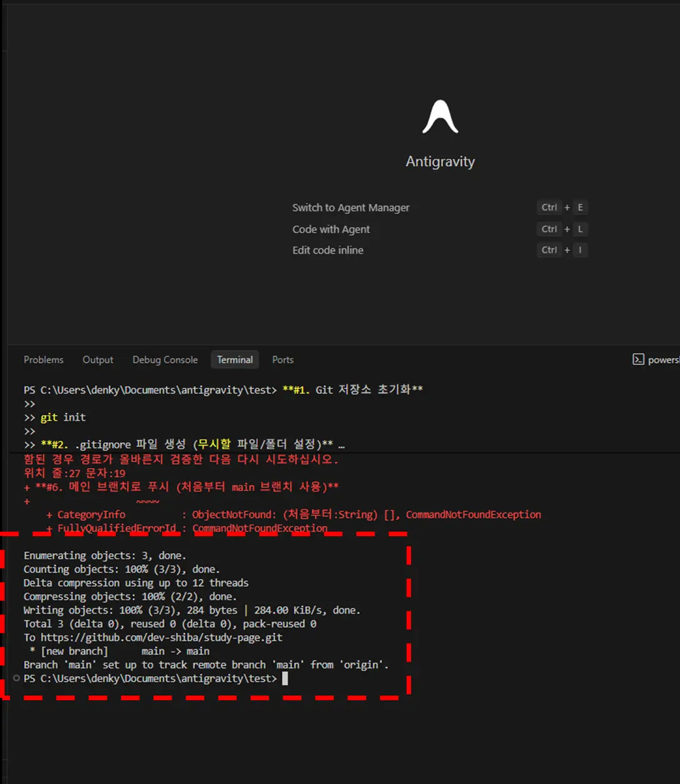This screenshot has width=680, height=784.
Task: Click the 'Total 3 (delta 0)' line
Action: (x=170, y=624)
